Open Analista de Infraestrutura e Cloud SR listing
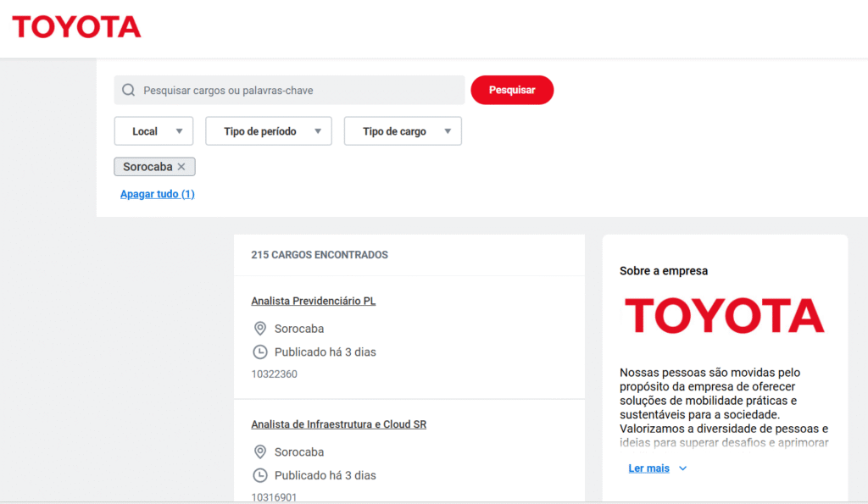Screen dimensions: 868x504 [338, 424]
